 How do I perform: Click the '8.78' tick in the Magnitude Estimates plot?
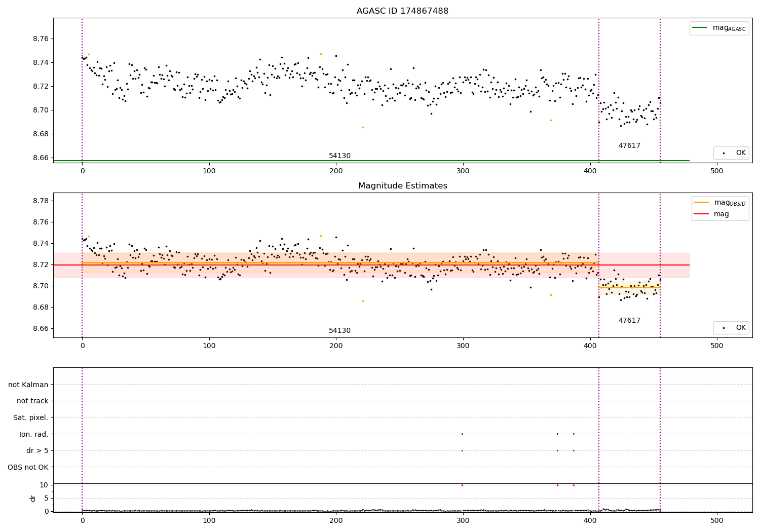(x=41, y=201)
